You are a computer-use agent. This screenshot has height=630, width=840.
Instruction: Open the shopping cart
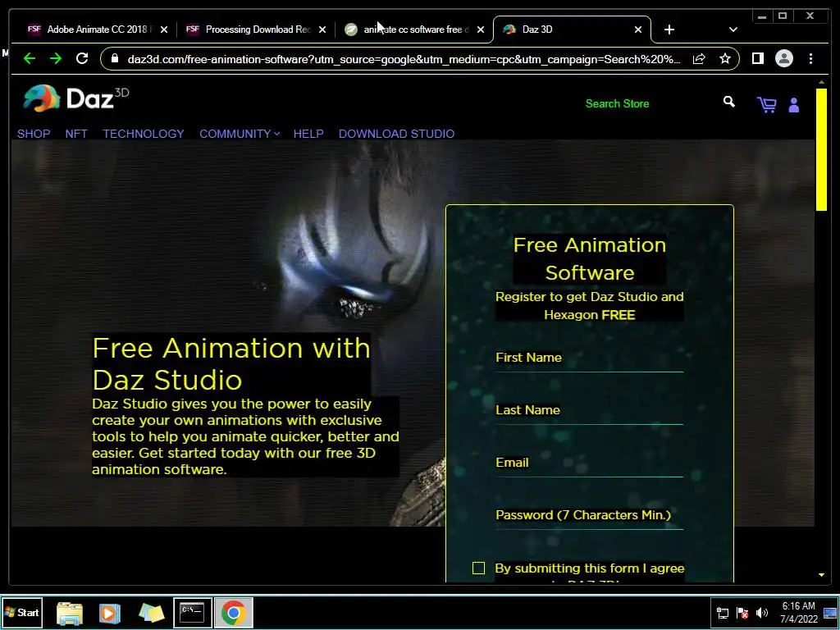pos(767,104)
